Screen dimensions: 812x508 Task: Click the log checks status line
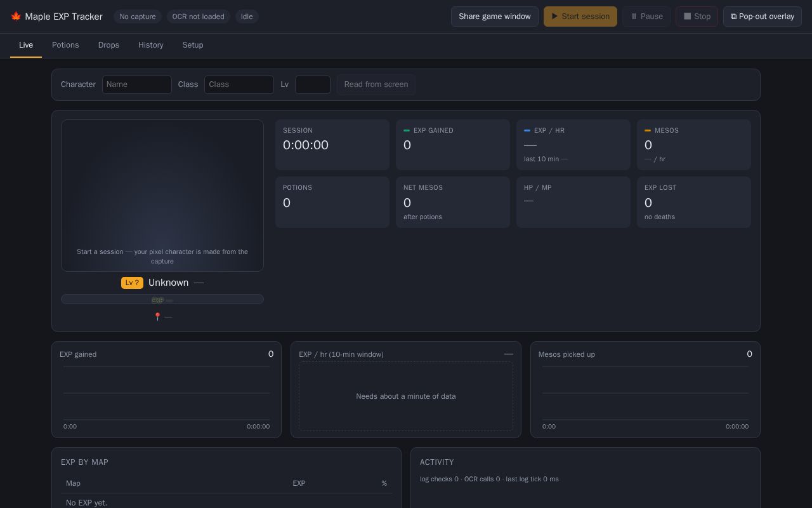[489, 479]
